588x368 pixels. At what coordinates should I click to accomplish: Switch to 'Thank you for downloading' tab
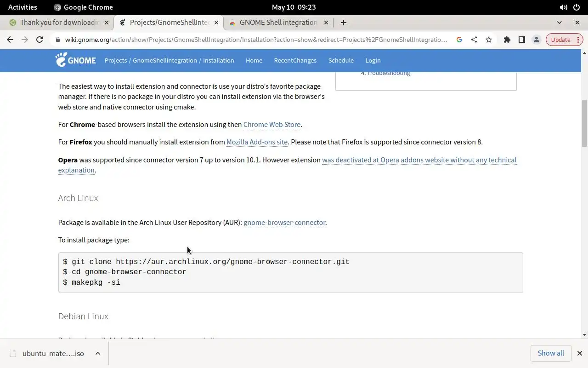(x=58, y=22)
